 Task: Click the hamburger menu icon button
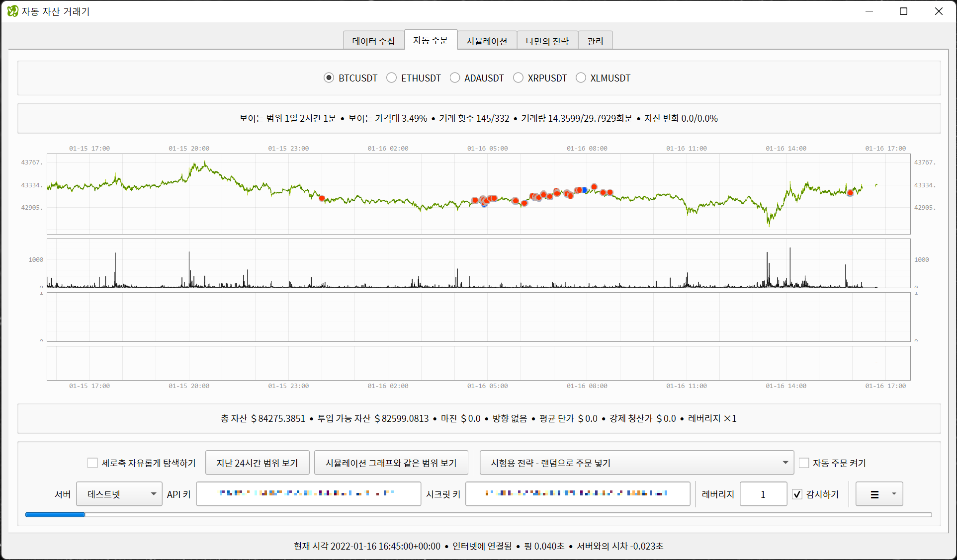point(874,494)
